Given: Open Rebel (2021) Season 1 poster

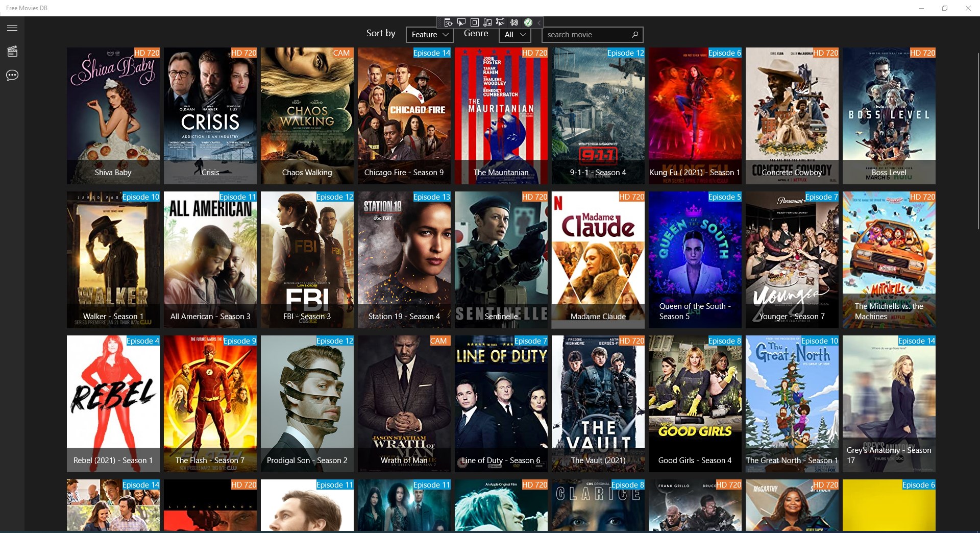Looking at the screenshot, I should [x=113, y=404].
